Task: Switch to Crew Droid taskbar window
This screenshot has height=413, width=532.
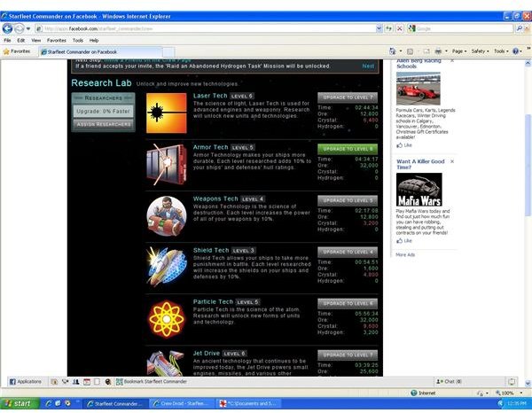Action: tap(182, 403)
